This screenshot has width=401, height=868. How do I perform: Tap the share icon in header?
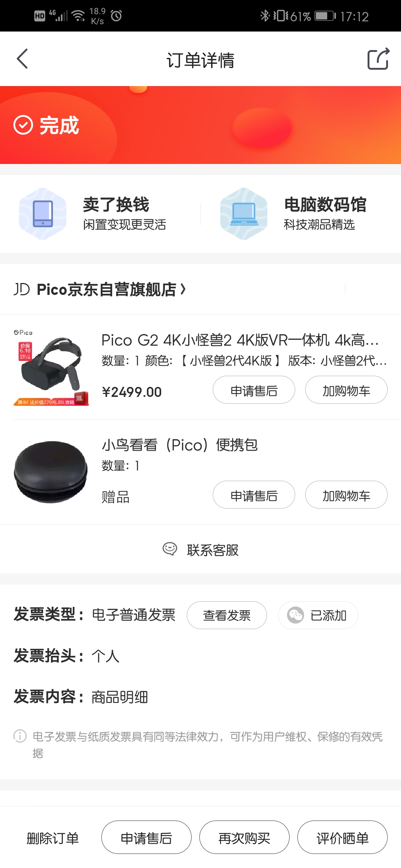(x=378, y=59)
